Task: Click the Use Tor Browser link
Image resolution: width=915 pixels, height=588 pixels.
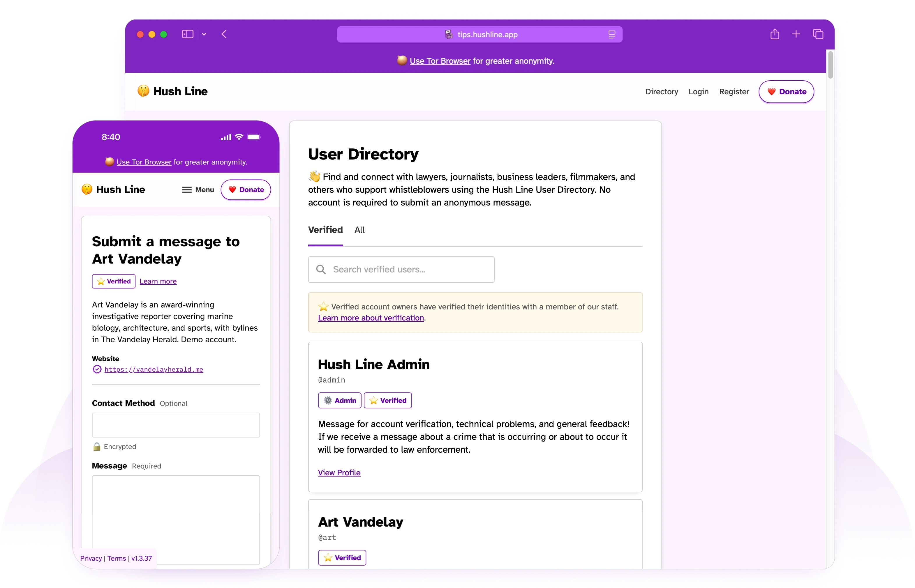Action: click(x=440, y=61)
